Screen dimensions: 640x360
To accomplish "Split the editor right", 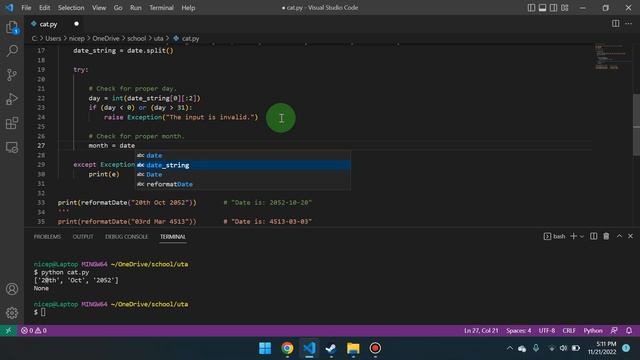I will (x=616, y=24).
